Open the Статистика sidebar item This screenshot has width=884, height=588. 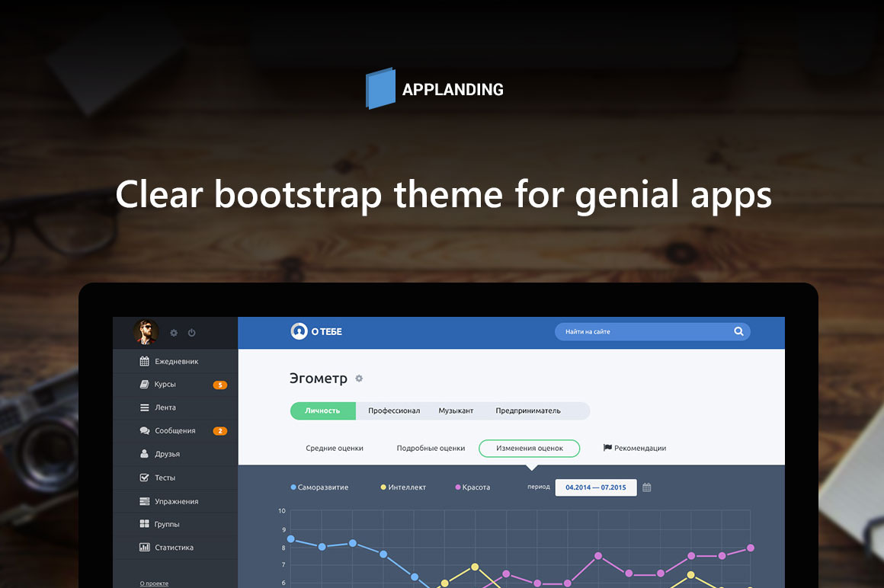[x=174, y=548]
